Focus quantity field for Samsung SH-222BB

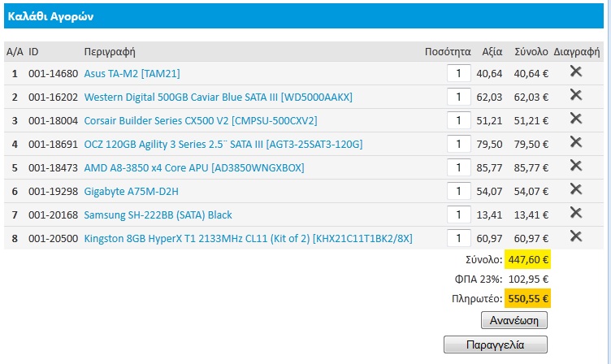tap(458, 214)
